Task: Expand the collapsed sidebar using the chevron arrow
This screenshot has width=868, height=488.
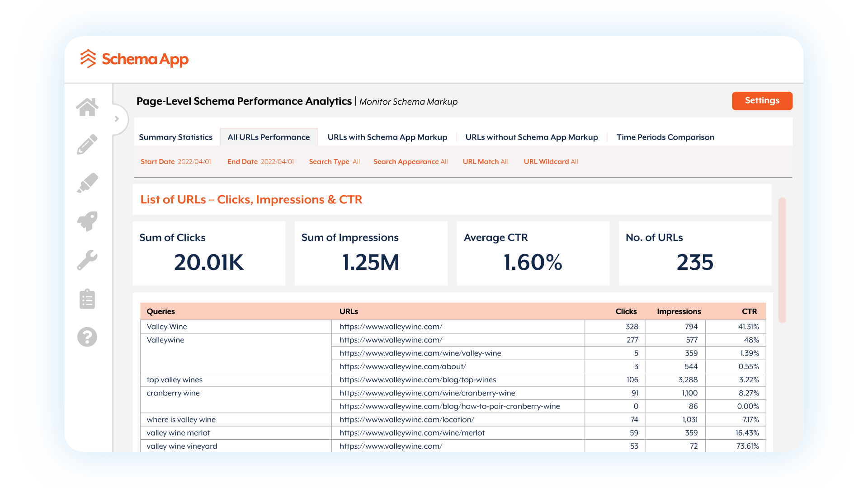Action: point(118,118)
